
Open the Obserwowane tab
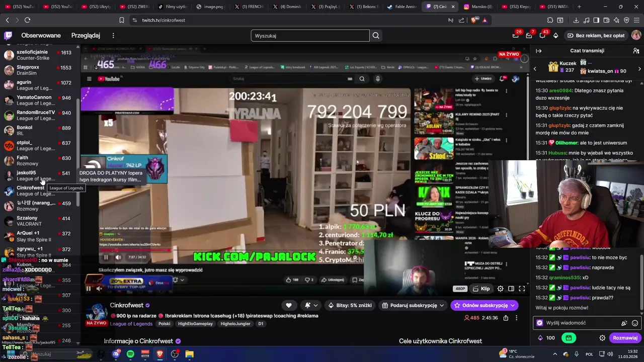coord(41,35)
